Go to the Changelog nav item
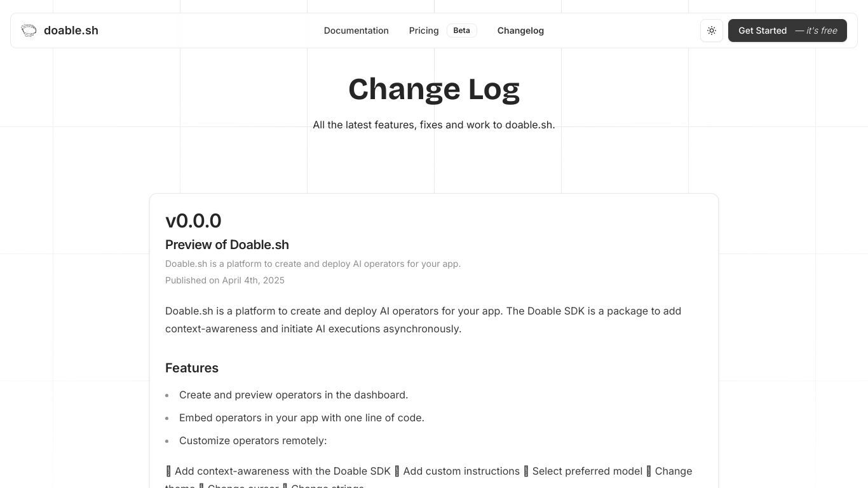This screenshot has width=868, height=488. 520,30
